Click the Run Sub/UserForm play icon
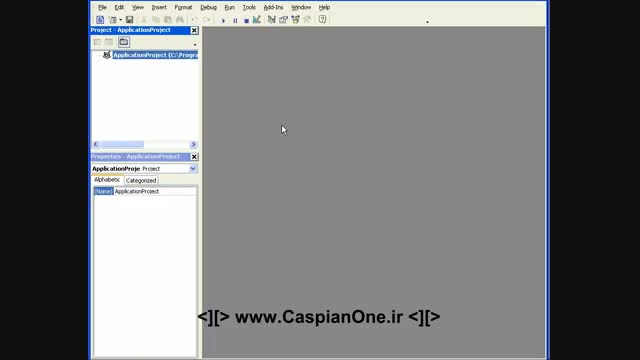640x360 pixels. [x=223, y=20]
